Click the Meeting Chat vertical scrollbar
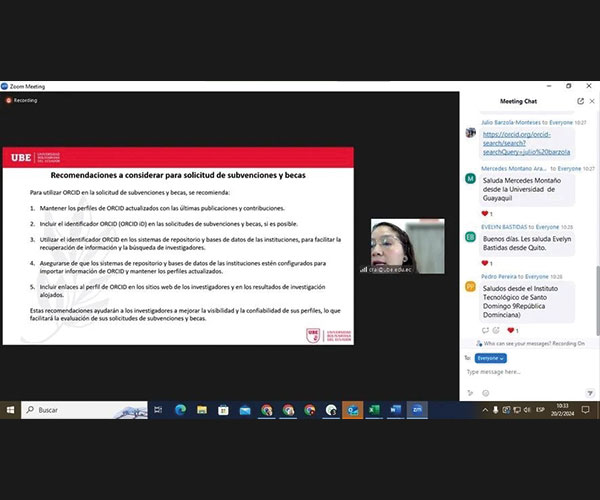The width and height of the screenshot is (600, 500). pos(598,301)
